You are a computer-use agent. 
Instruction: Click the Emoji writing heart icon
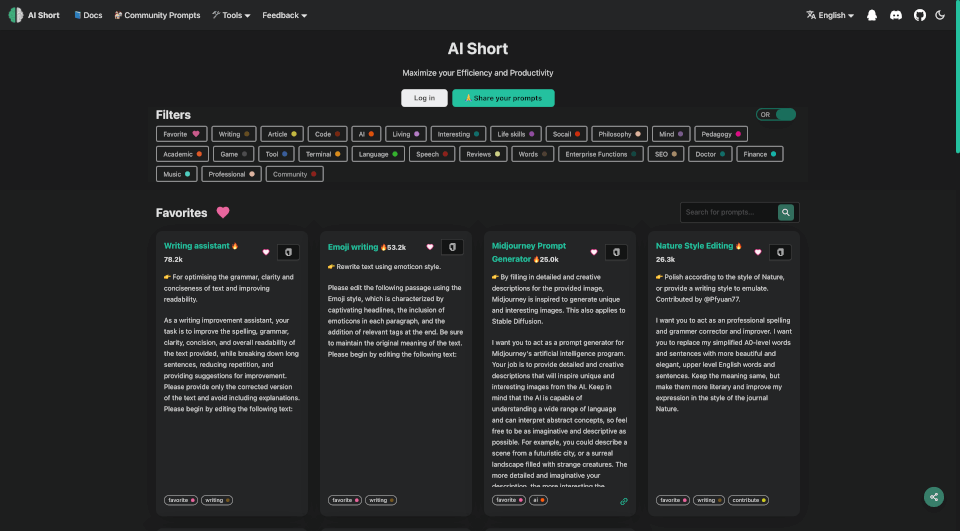pos(430,247)
